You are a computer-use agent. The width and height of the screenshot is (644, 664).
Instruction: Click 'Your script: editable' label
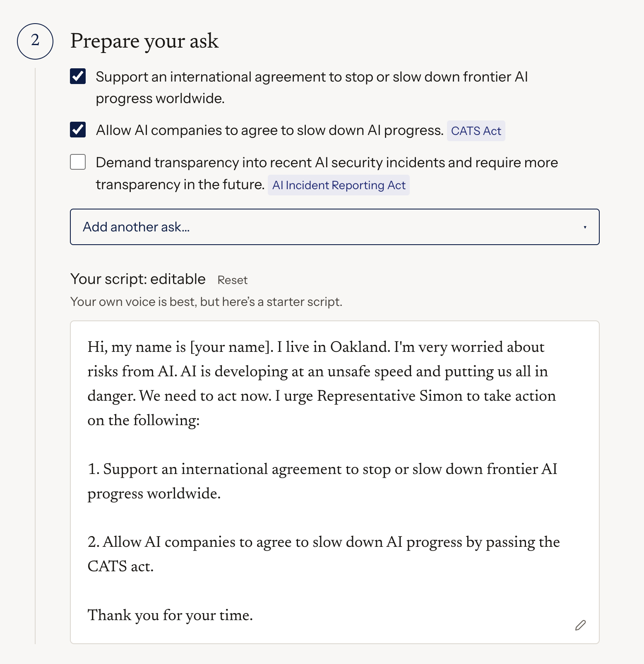[138, 279]
